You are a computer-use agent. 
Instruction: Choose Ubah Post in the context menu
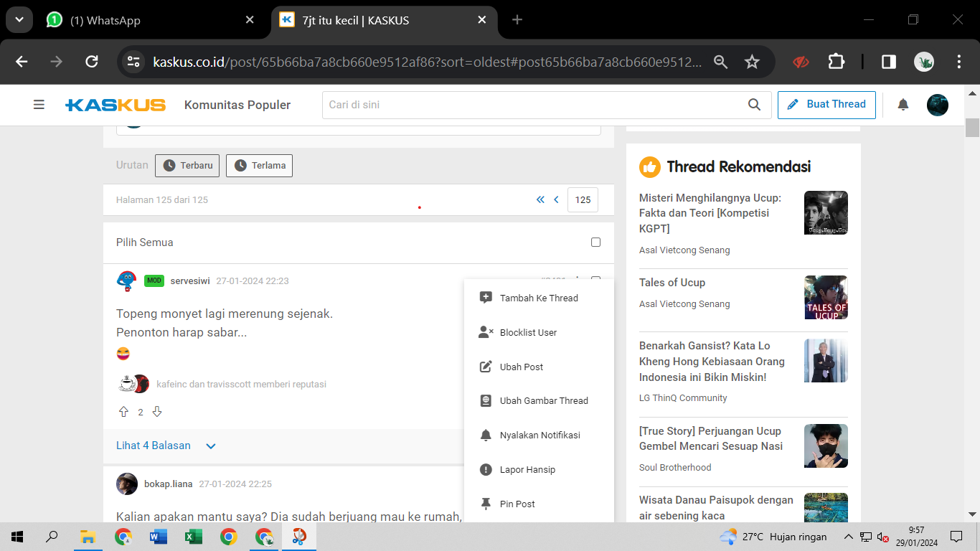[x=521, y=367]
